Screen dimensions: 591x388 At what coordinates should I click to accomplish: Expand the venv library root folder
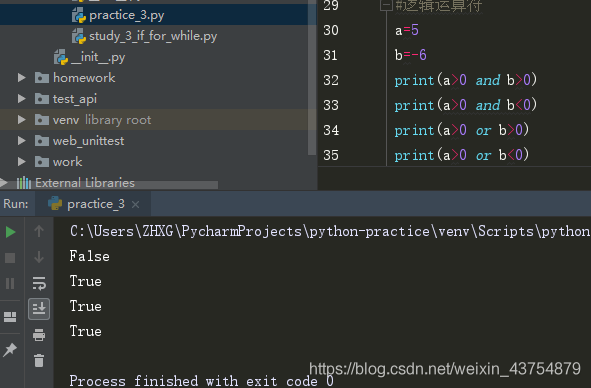(22, 120)
